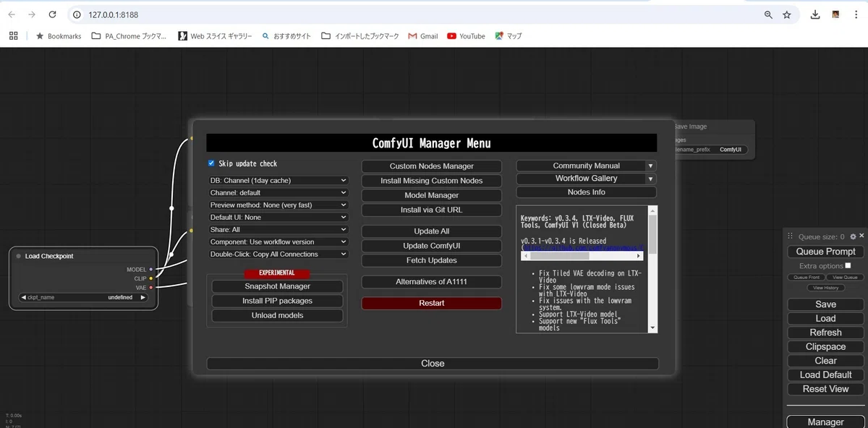
Task: Click the address bar URL 127.0.0.1:8188
Action: pos(113,14)
